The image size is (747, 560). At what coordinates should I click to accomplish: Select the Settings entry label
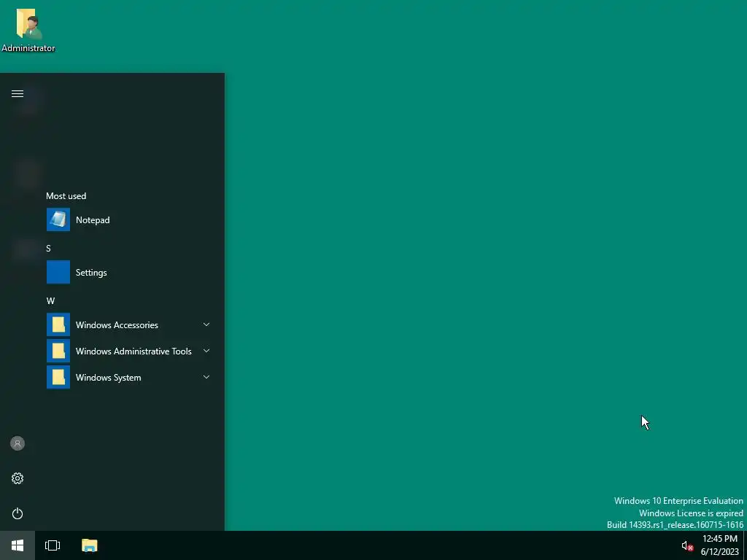click(91, 273)
